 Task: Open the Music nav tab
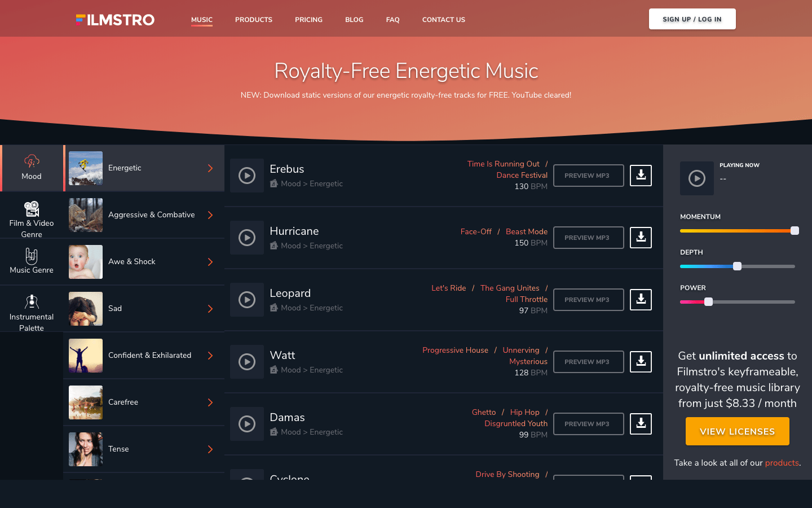pos(202,20)
